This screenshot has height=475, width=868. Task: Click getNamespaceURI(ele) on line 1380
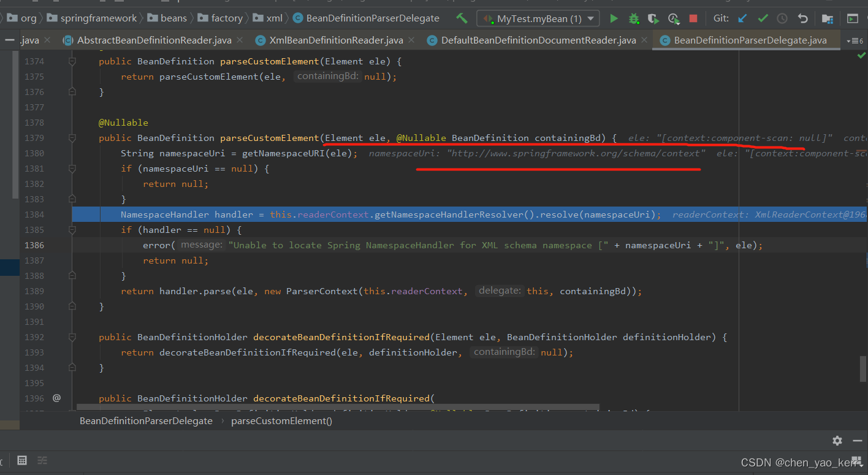[297, 153]
